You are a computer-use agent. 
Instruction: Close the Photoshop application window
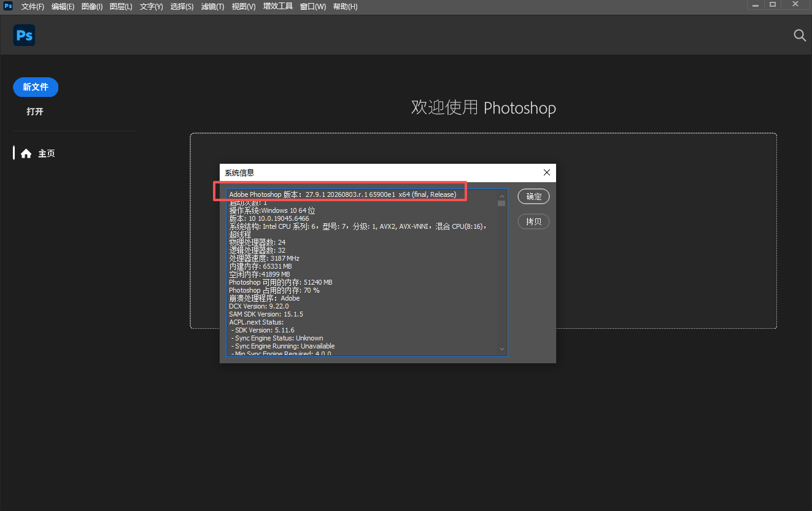coord(795,4)
